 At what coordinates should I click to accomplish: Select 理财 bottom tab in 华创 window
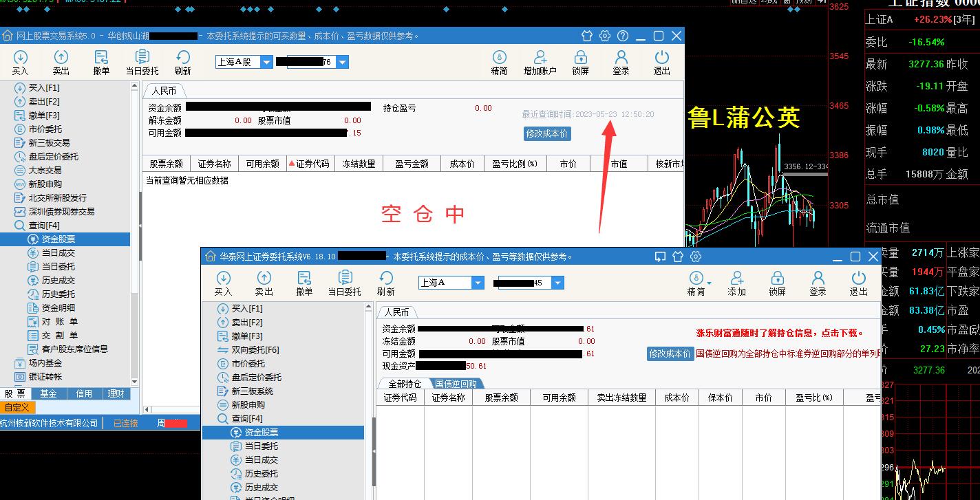tap(116, 394)
